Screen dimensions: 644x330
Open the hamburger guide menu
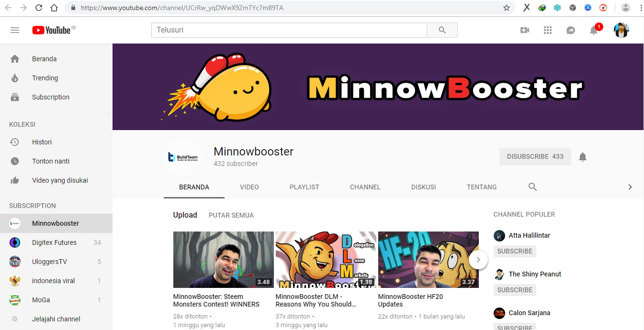pos(15,30)
